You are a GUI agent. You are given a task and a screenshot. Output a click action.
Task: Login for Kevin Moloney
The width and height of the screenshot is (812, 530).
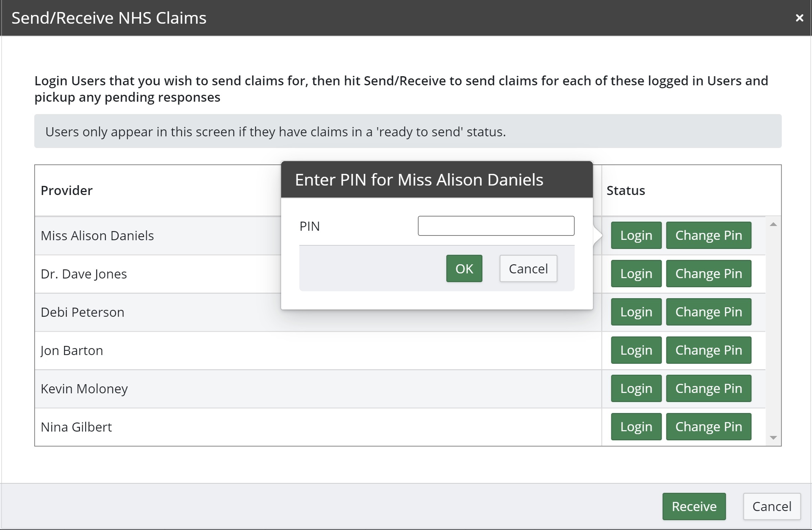[x=636, y=389]
